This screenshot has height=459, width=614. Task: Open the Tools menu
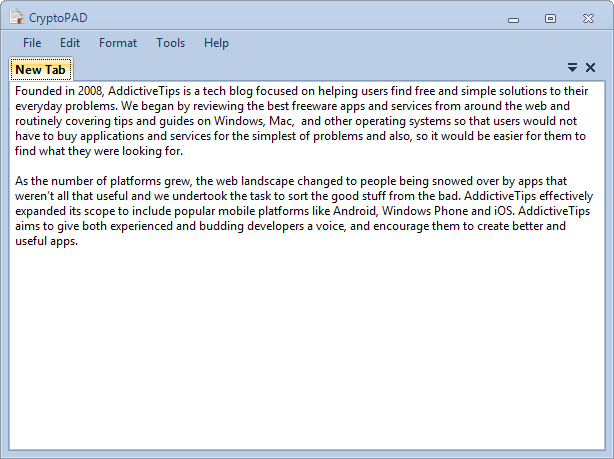[x=170, y=43]
